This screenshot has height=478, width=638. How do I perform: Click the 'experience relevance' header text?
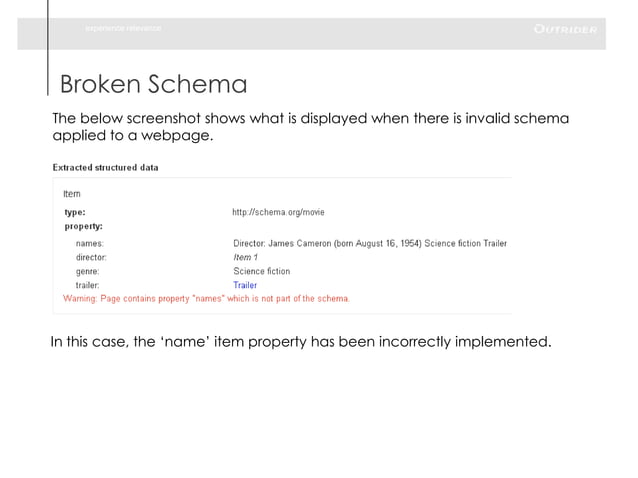click(123, 28)
